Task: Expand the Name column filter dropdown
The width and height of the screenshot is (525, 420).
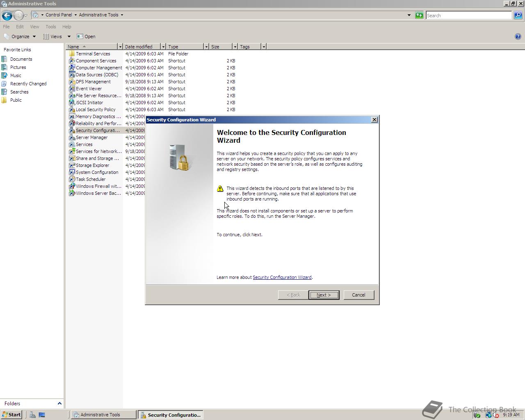Action: [x=120, y=47]
